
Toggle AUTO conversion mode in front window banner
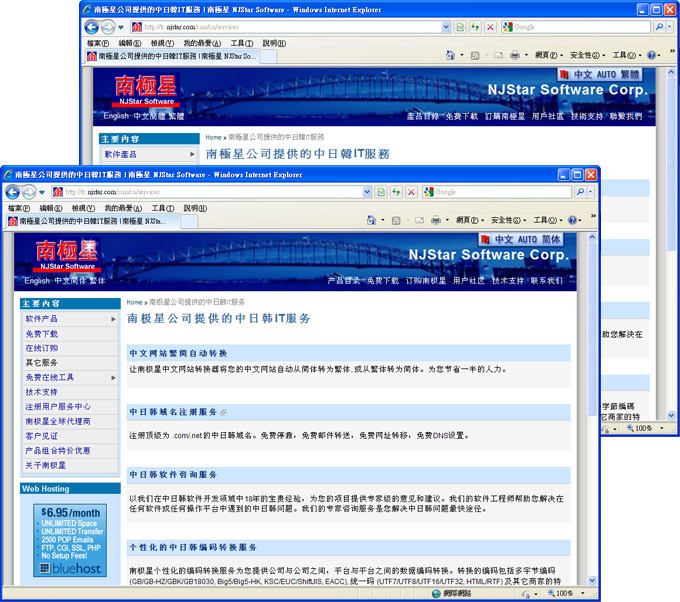(527, 239)
